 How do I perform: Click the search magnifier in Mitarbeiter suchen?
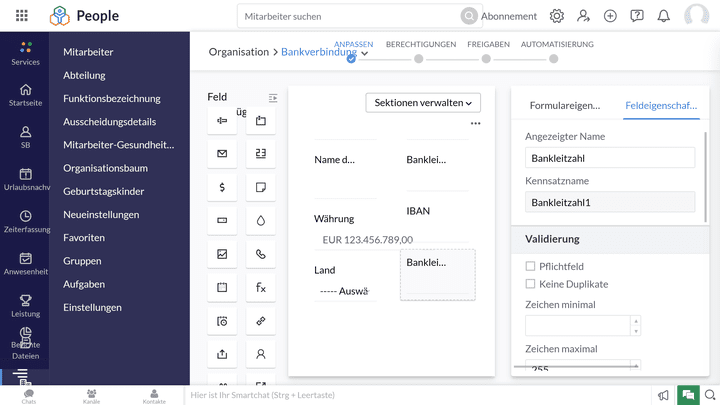click(469, 16)
